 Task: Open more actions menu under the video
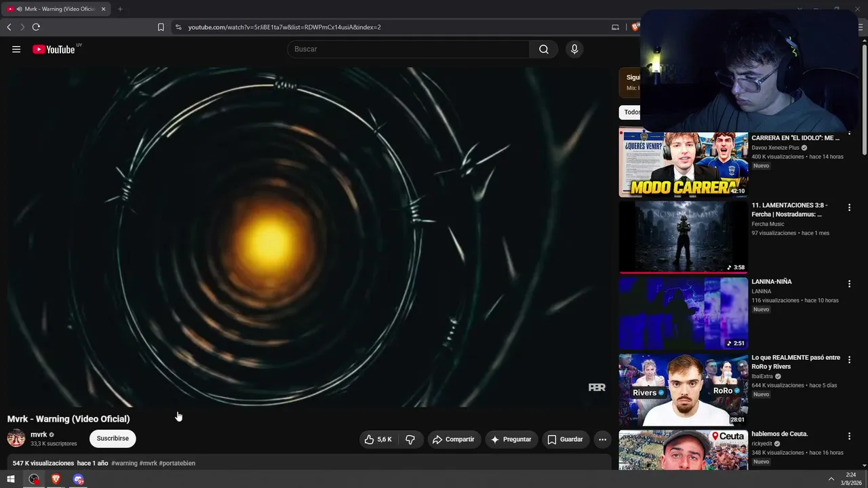(602, 439)
